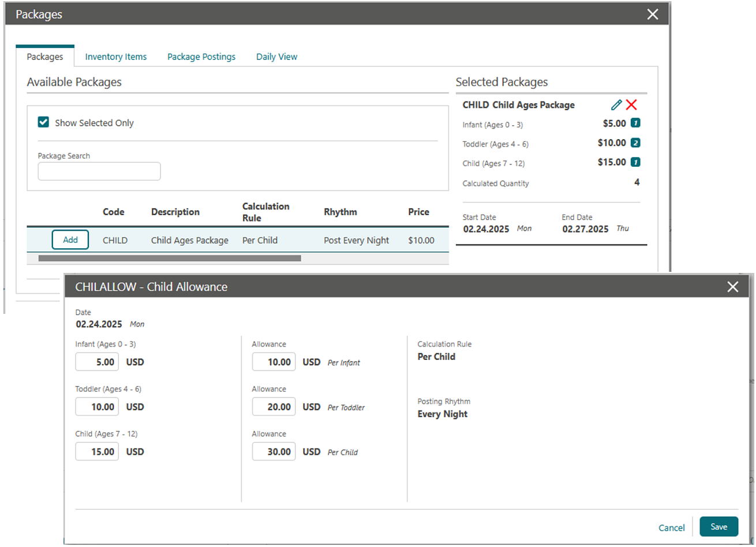Click the Per Child calculation rule value in dialog

(x=437, y=357)
